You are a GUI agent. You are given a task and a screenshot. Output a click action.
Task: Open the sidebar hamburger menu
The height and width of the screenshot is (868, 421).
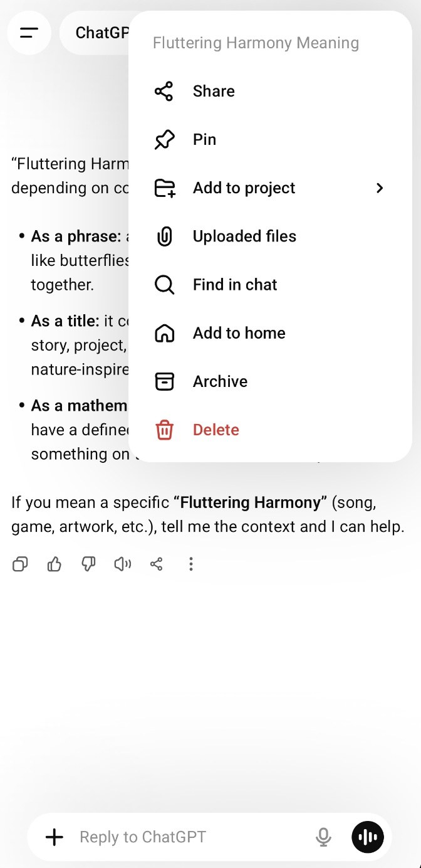tap(29, 33)
